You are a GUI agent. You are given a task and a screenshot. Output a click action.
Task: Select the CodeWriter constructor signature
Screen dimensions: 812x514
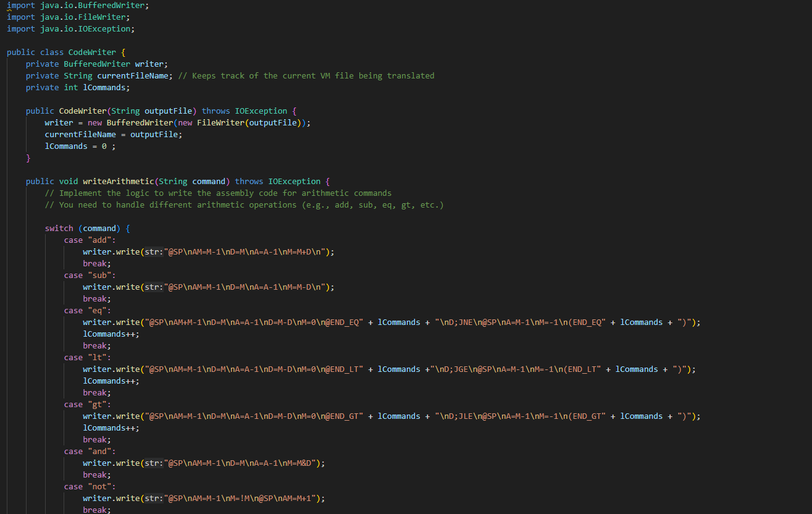[x=123, y=111]
